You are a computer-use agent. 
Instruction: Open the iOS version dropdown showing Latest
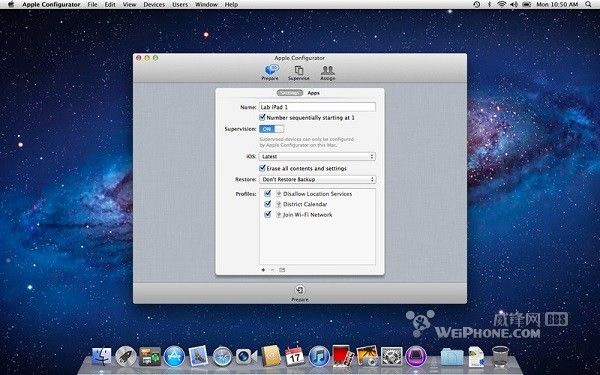(x=317, y=157)
